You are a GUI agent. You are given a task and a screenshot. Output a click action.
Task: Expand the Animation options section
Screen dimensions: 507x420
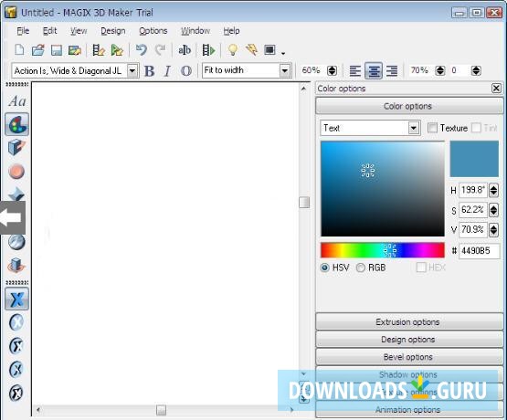click(409, 410)
